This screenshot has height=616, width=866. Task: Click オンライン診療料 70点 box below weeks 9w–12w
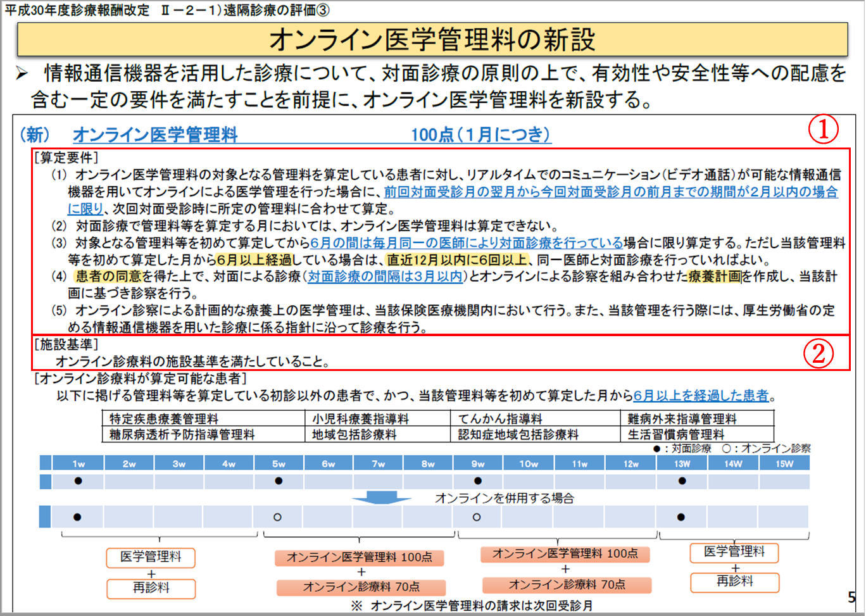pyautogui.click(x=567, y=584)
